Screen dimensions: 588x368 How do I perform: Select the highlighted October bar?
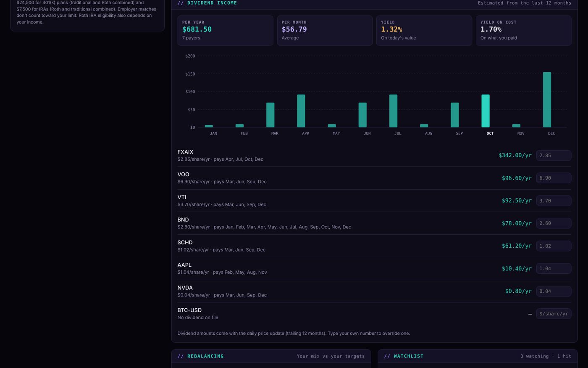click(x=486, y=111)
